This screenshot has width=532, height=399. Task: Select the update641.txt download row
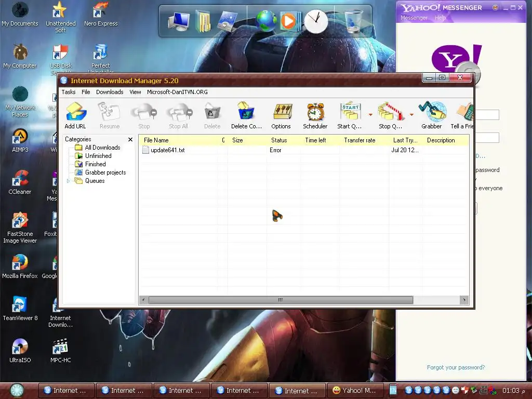click(303, 150)
